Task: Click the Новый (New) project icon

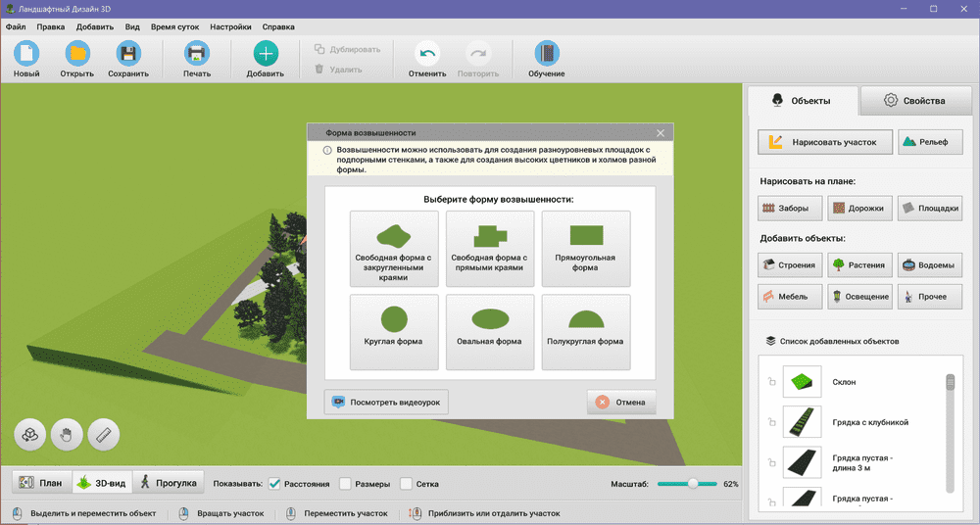Action: coord(26,54)
